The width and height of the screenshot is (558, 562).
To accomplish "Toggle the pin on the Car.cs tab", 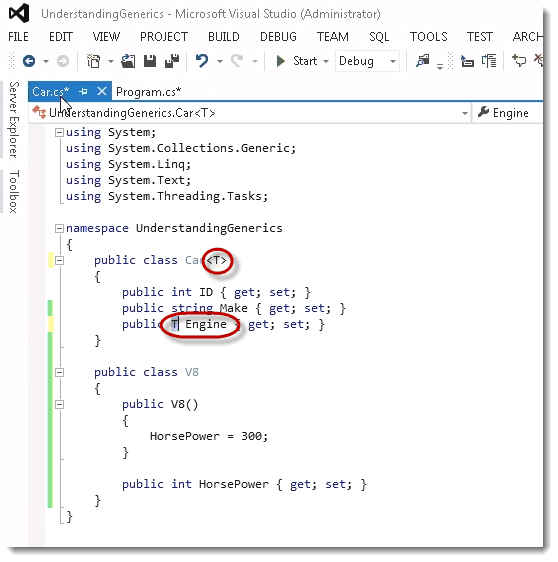I will (x=84, y=91).
